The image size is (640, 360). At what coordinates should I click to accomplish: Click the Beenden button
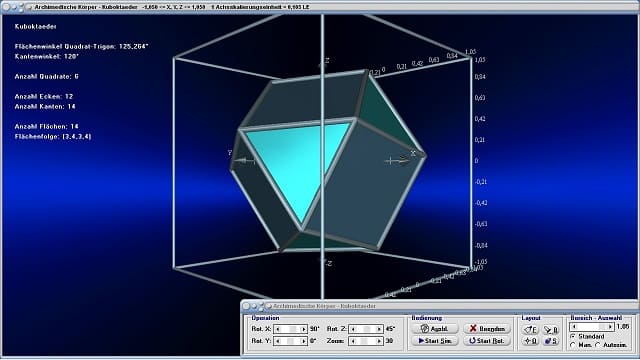[x=487, y=329]
